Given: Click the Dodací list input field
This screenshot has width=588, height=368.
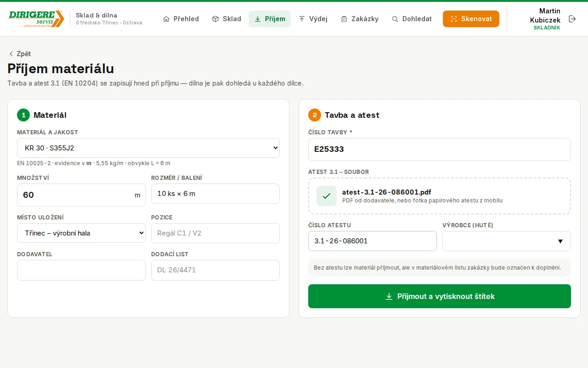Looking at the screenshot, I should click(x=215, y=270).
